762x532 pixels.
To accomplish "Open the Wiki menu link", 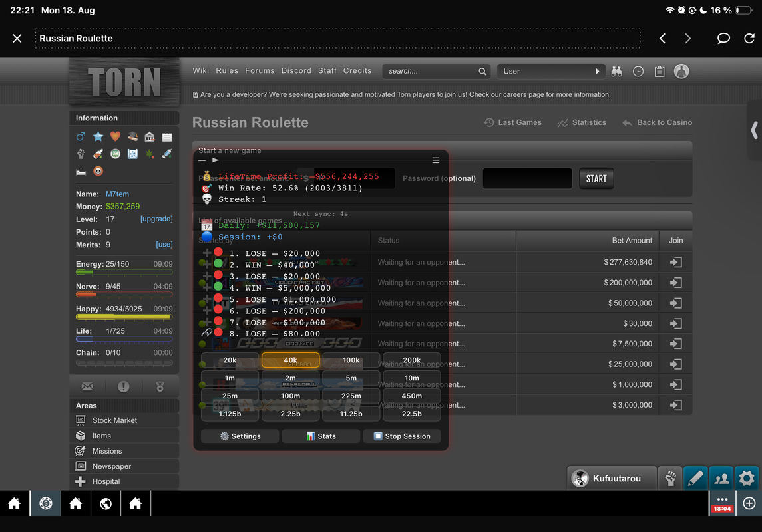I will pos(201,71).
